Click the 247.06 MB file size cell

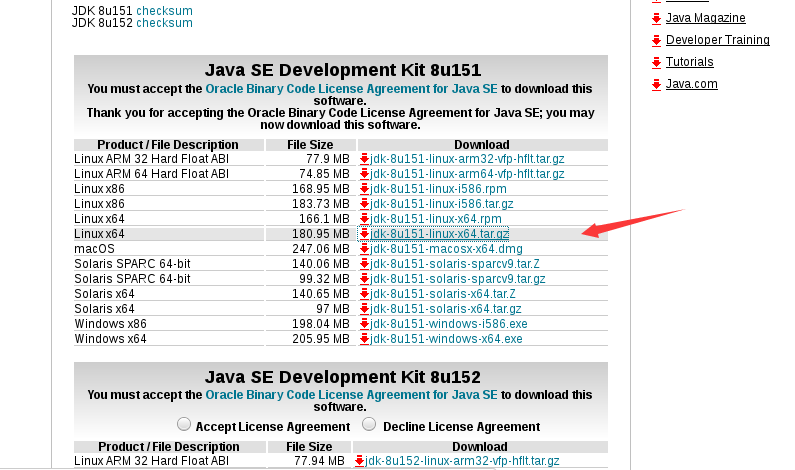coord(311,249)
